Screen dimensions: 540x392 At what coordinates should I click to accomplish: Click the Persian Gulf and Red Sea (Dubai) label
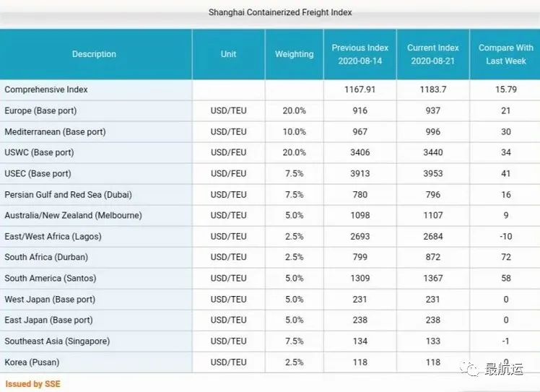tap(68, 194)
